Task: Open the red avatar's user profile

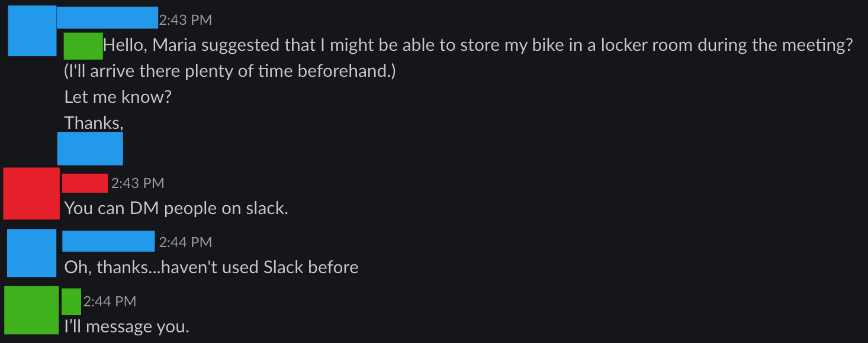Action: [x=31, y=193]
